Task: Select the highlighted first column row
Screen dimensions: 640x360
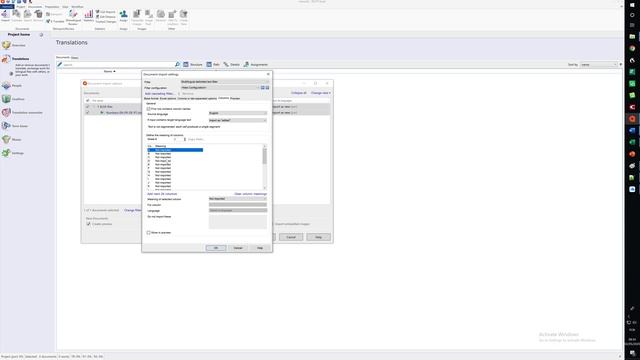Action: tap(175, 150)
